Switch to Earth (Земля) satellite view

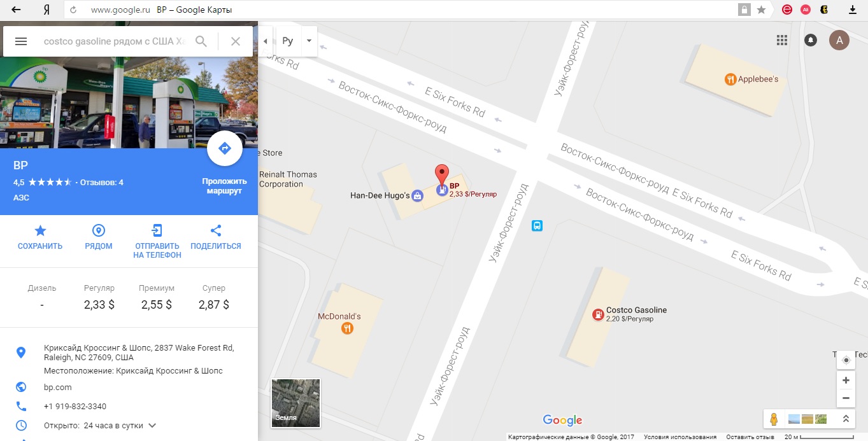[x=295, y=403]
